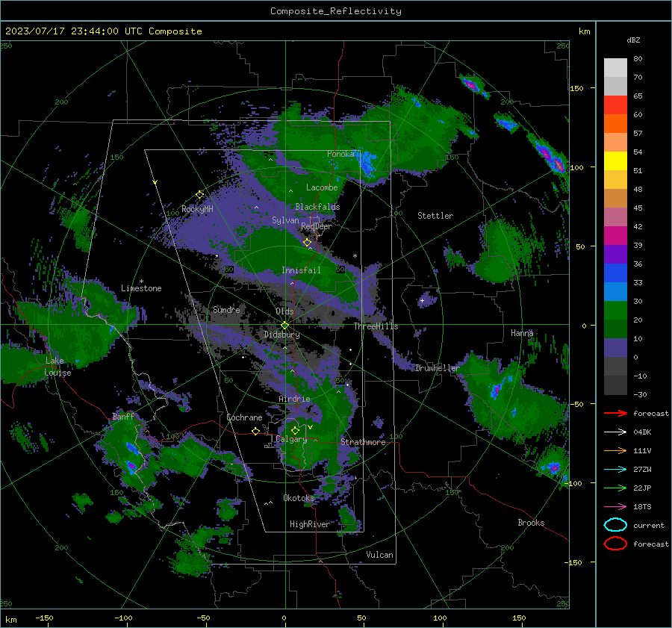
Task: Click the magenta 18TS arrow icon
Action: tap(615, 507)
